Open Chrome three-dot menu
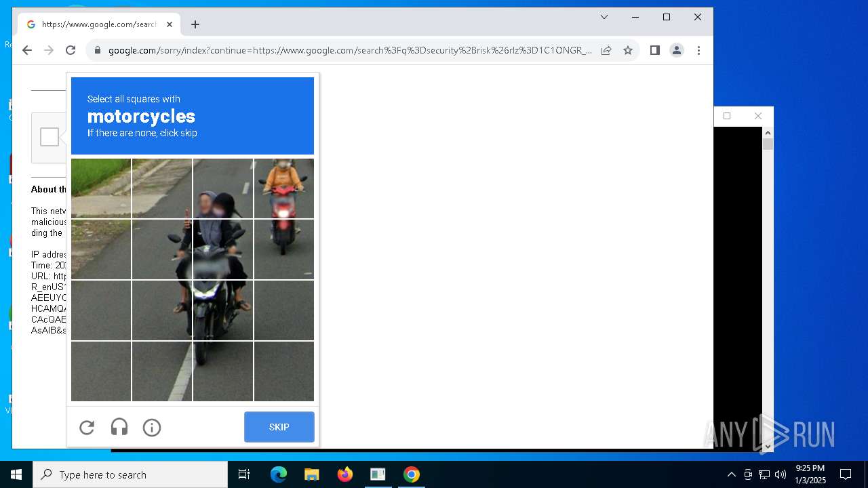 click(698, 50)
